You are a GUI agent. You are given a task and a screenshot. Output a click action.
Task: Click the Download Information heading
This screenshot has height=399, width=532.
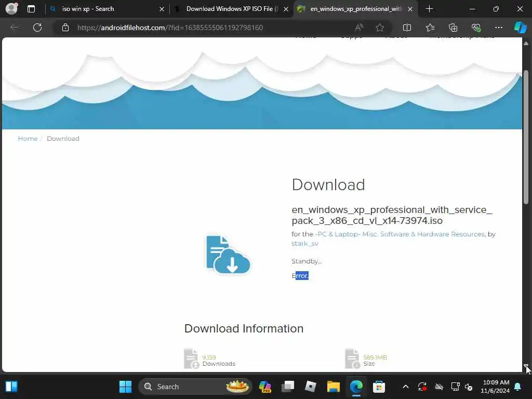click(x=244, y=328)
